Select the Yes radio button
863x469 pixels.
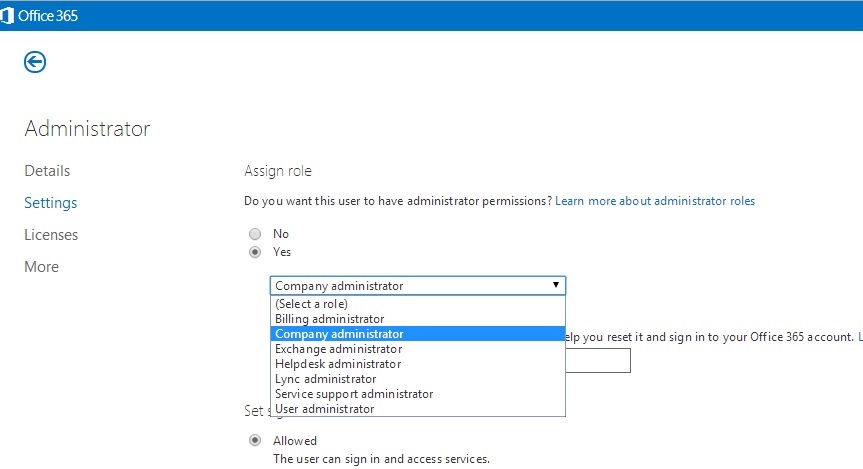255,252
